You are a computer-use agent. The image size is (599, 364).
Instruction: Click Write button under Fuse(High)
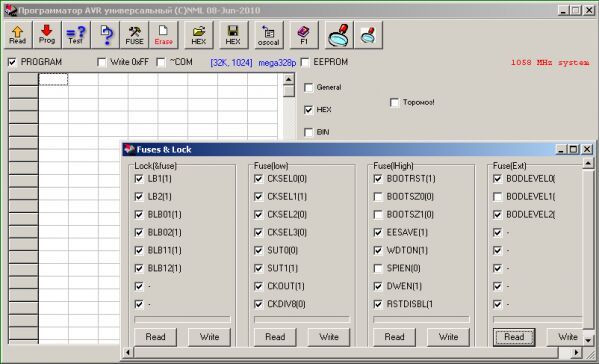(448, 337)
